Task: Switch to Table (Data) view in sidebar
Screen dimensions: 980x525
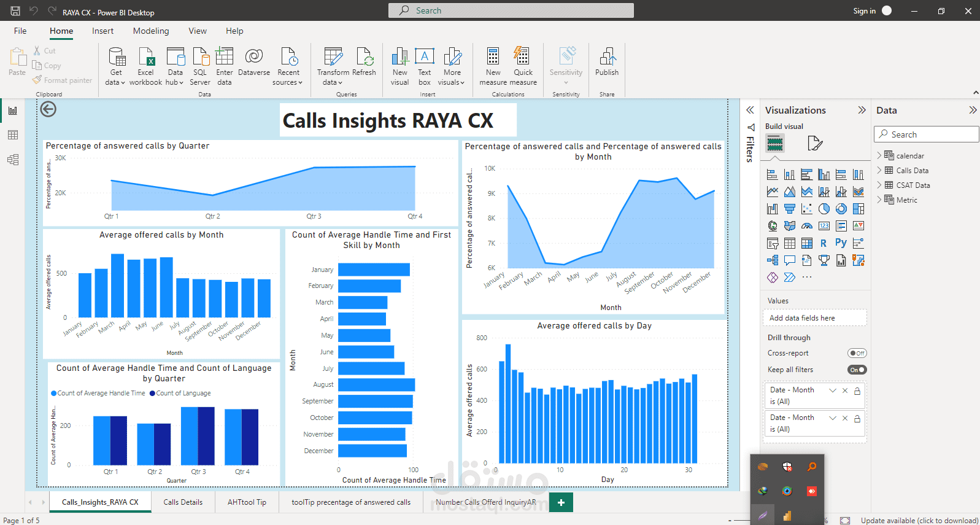Action: pyautogui.click(x=13, y=135)
